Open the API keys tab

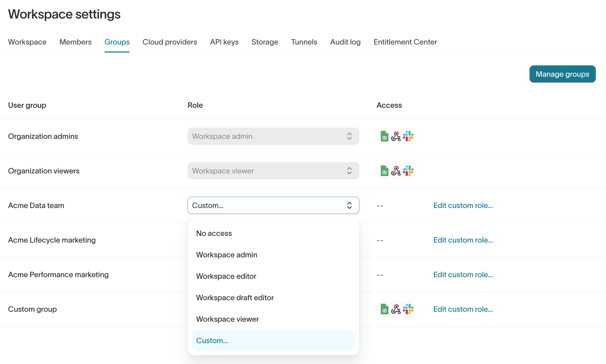(x=224, y=42)
